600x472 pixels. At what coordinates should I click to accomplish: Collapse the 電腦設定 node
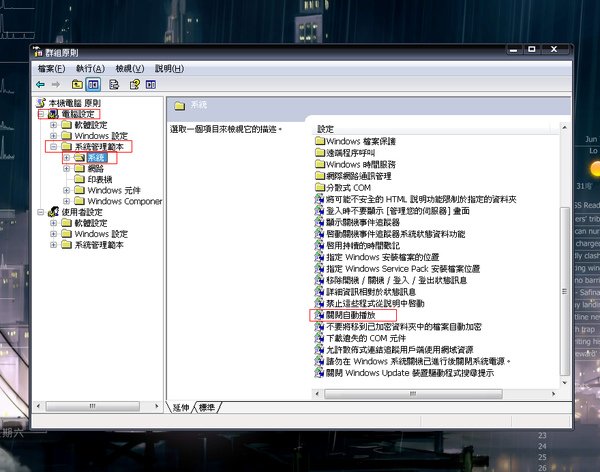[x=41, y=114]
